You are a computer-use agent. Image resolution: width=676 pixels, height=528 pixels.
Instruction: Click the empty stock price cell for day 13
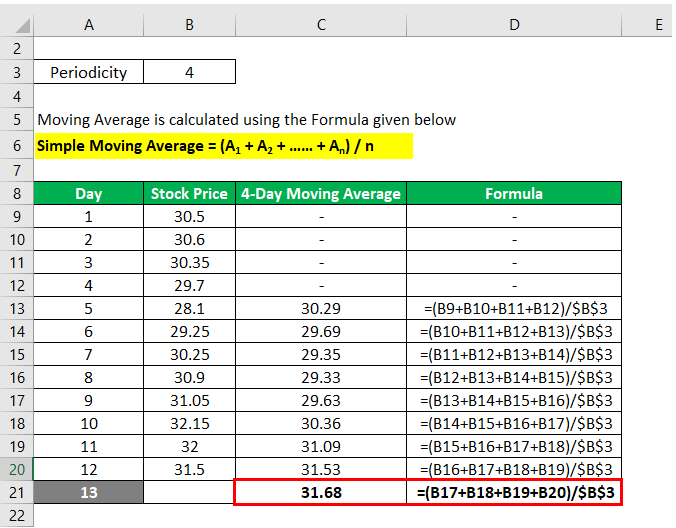(x=189, y=492)
